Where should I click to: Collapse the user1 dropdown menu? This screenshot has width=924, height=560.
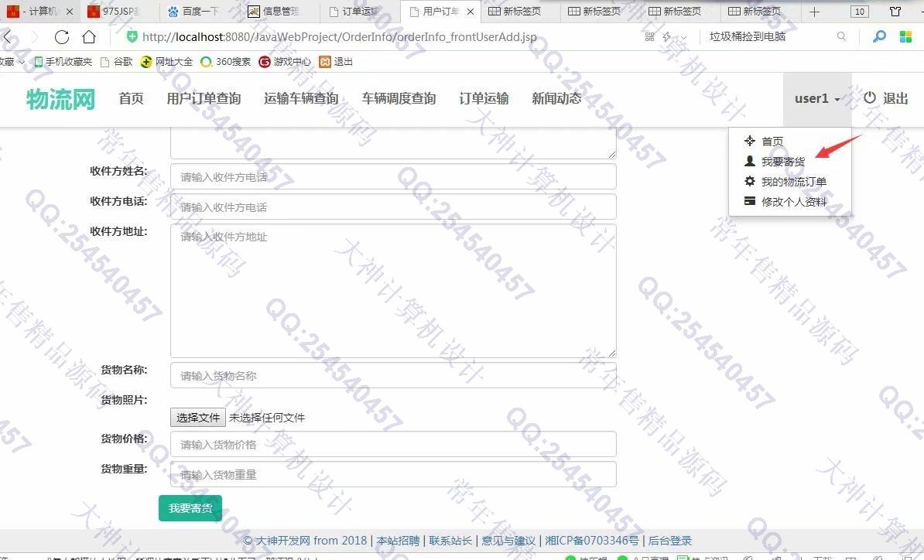pyautogui.click(x=817, y=99)
